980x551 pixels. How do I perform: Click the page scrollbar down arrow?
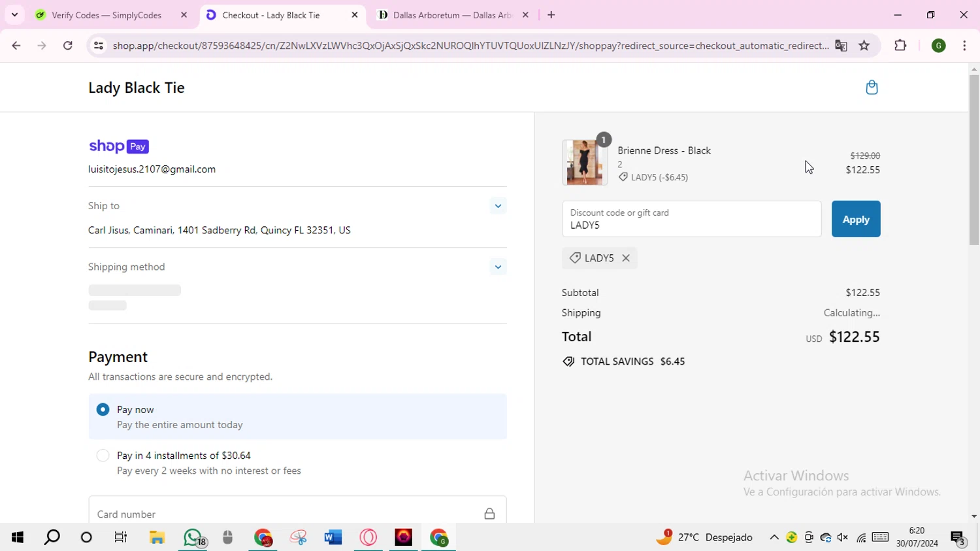tap(974, 516)
